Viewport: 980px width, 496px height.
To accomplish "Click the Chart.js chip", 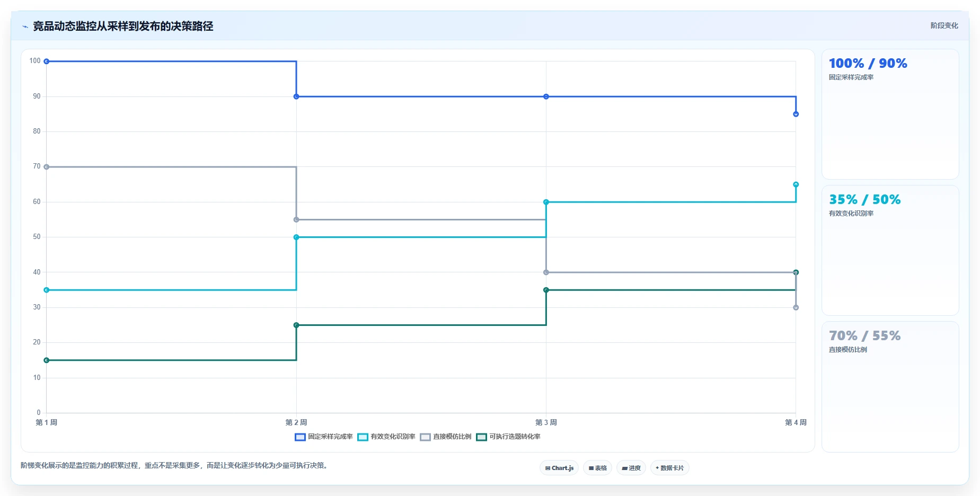I will pyautogui.click(x=559, y=468).
